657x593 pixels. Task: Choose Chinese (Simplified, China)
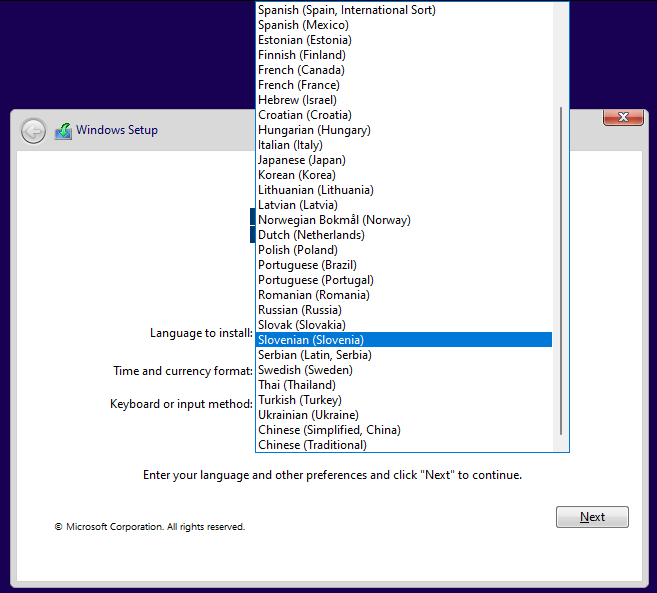(404, 430)
